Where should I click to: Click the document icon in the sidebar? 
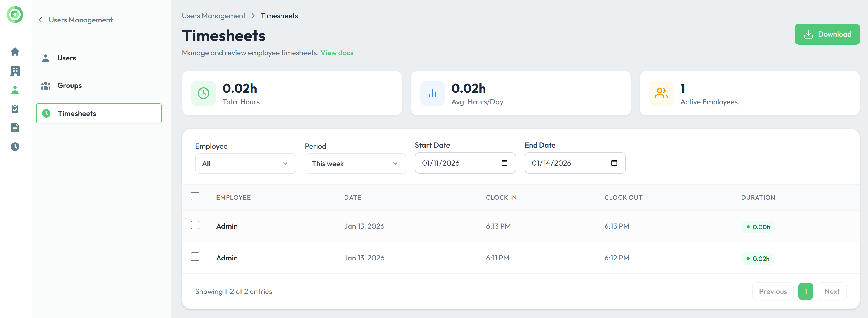(x=15, y=128)
